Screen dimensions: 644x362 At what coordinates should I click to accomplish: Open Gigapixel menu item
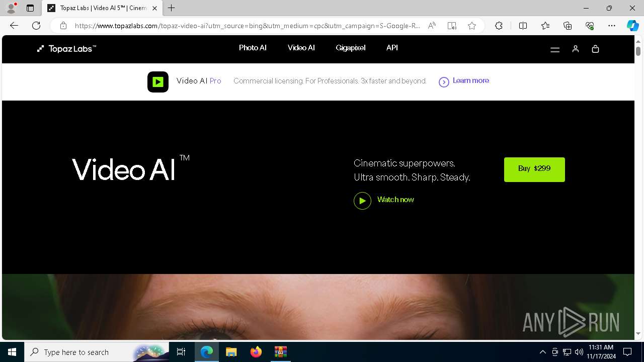pos(351,48)
